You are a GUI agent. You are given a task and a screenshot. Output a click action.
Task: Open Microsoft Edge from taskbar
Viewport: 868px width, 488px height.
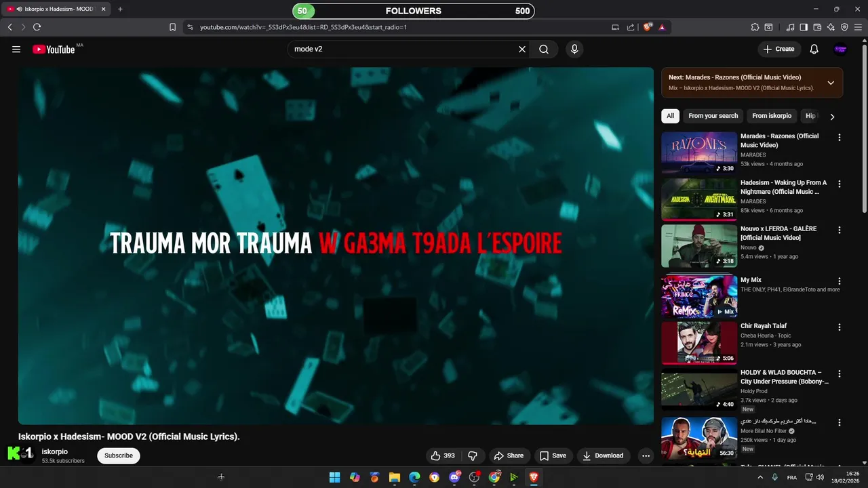[414, 477]
